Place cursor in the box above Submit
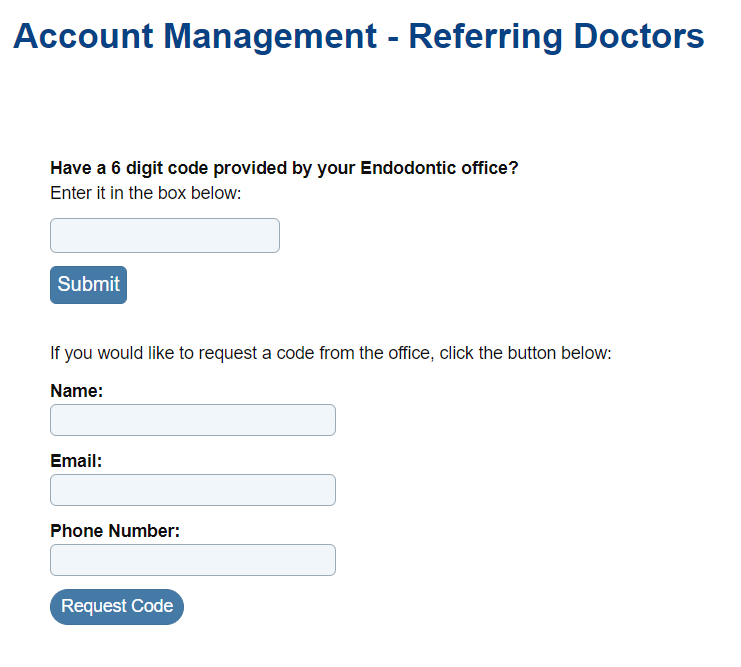741x667 pixels. coord(165,236)
